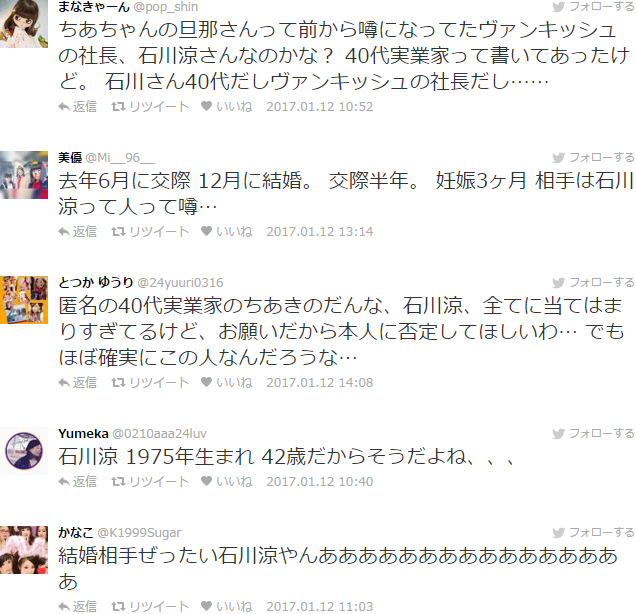The image size is (636, 614).
Task: Like the tweet by かなこ
Action: pyautogui.click(x=227, y=606)
